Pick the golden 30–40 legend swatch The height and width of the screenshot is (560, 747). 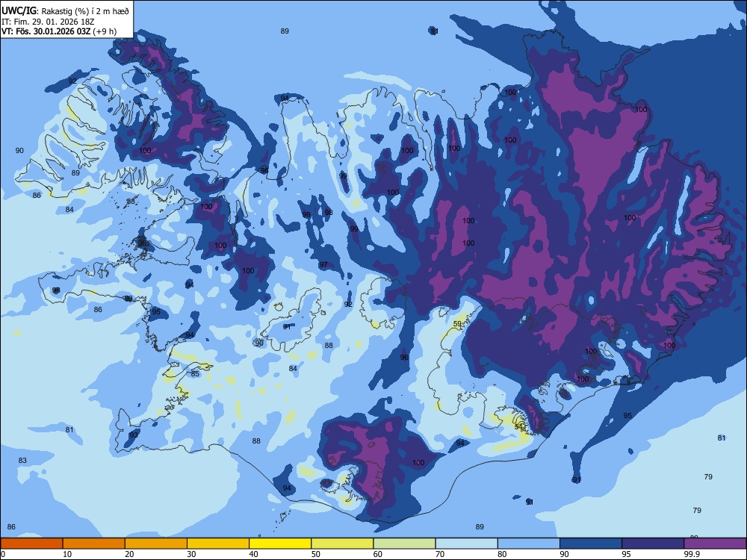[x=218, y=544]
